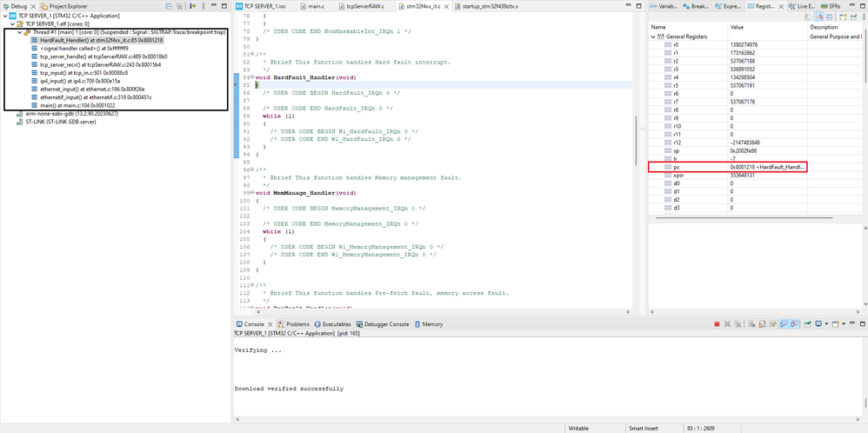
Task: Select the ST-LINK GDB server entry
Action: [x=57, y=121]
